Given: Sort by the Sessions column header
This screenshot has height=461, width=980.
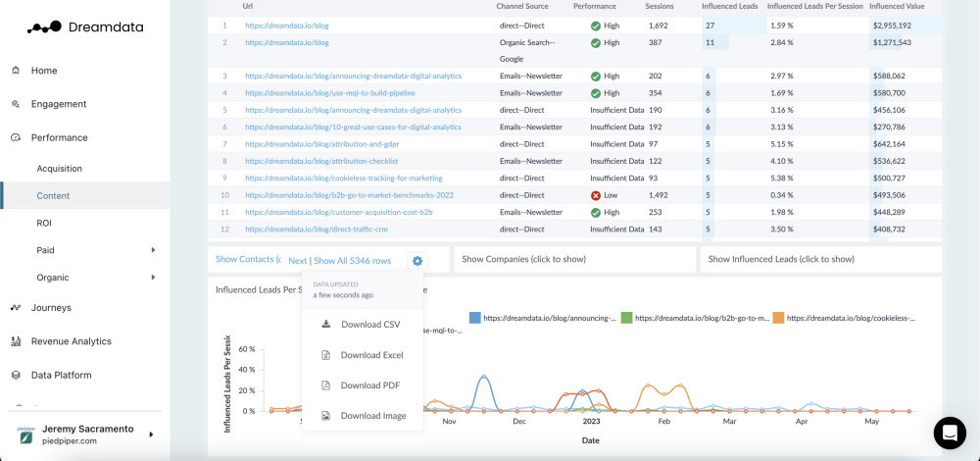Looking at the screenshot, I should coord(660,6).
